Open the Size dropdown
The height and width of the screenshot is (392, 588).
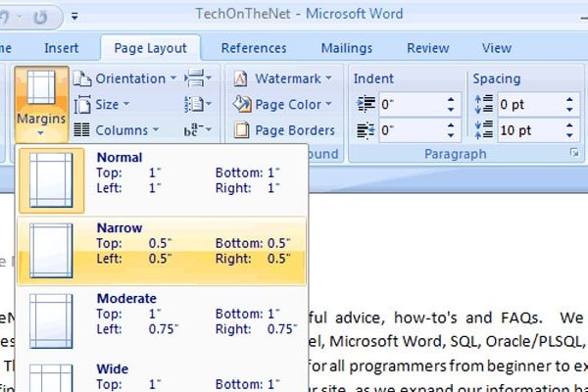point(101,104)
